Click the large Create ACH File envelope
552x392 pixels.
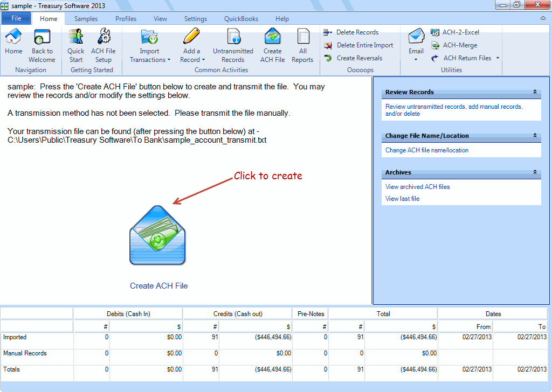pyautogui.click(x=157, y=235)
